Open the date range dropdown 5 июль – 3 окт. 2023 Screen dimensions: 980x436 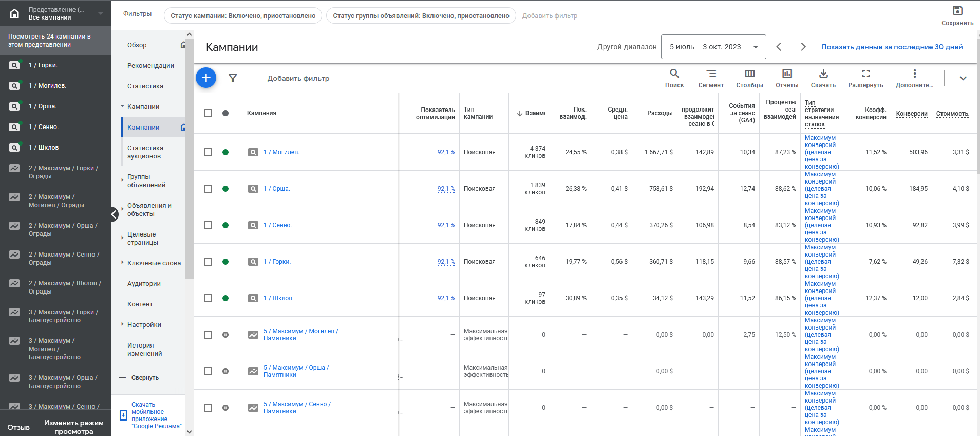[713, 47]
